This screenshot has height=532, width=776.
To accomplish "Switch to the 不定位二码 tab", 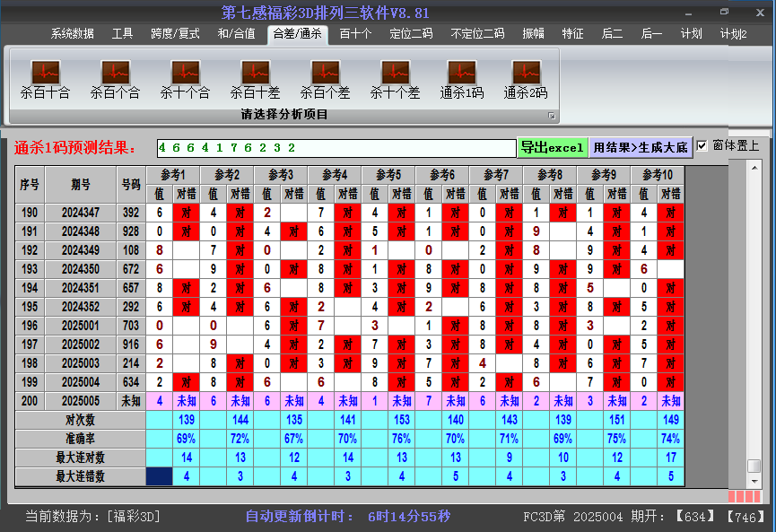I will tap(477, 34).
